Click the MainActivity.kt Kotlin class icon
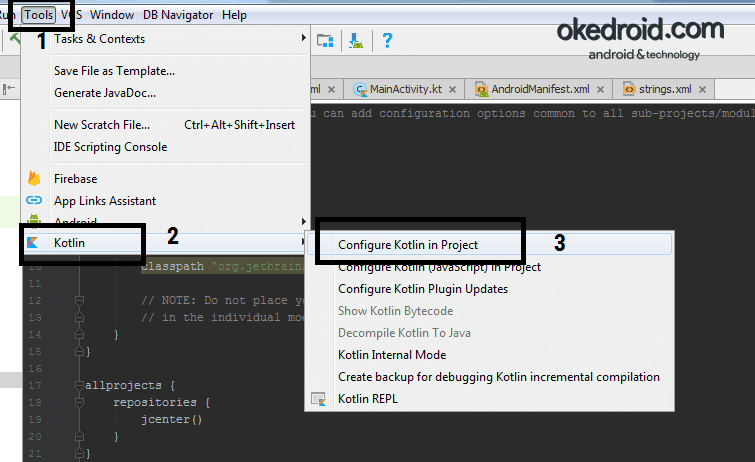755x462 pixels. coord(360,89)
